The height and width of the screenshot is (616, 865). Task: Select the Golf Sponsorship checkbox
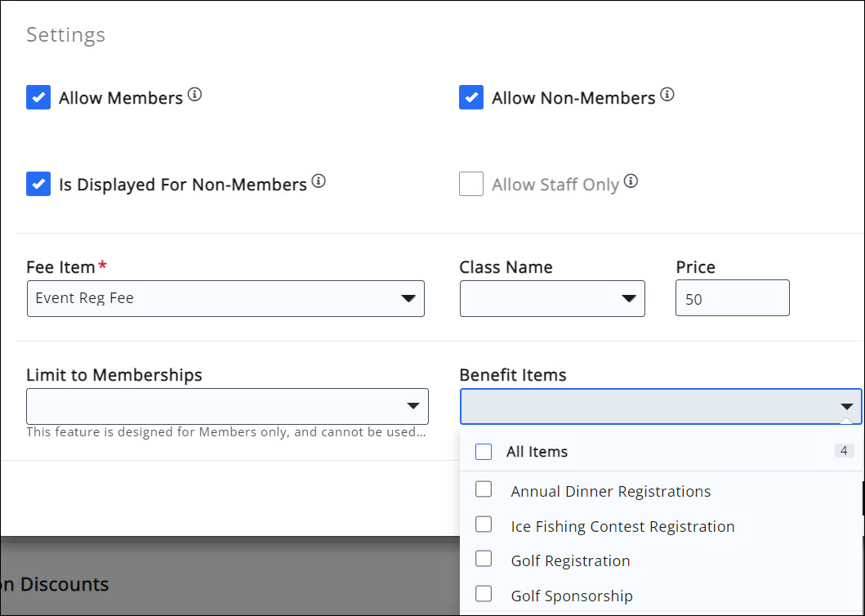click(484, 594)
